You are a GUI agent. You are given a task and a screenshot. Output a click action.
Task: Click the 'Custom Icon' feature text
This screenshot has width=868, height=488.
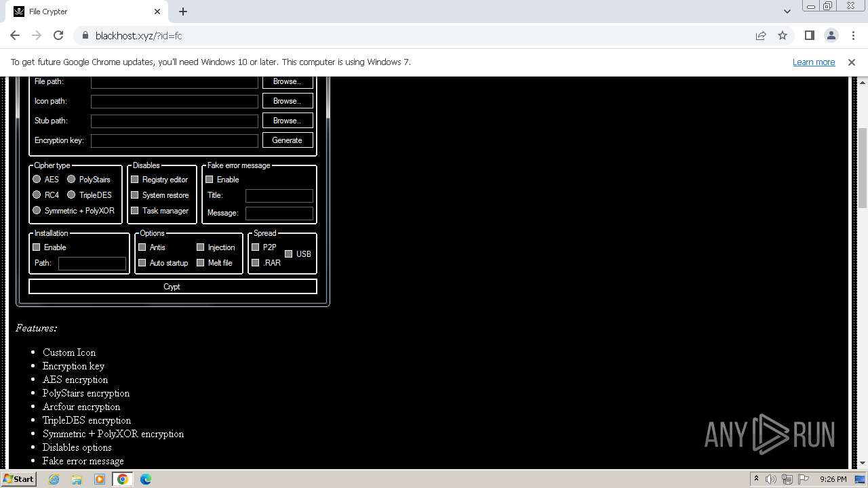[69, 352]
